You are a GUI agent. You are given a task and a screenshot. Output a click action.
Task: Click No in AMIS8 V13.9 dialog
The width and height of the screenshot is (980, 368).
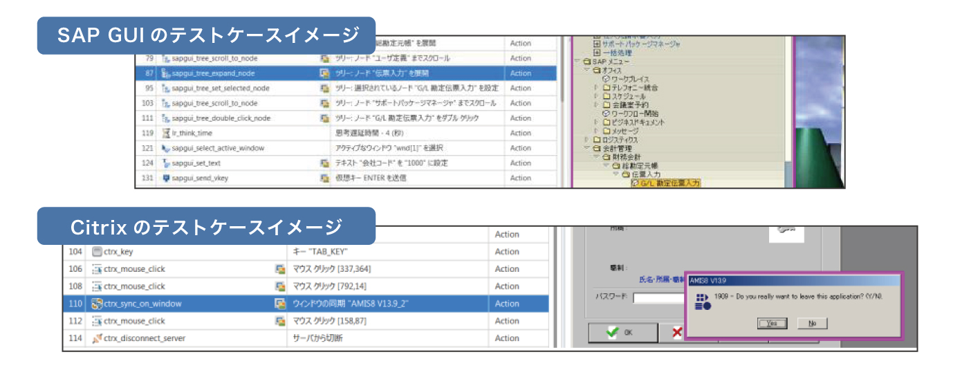(812, 323)
